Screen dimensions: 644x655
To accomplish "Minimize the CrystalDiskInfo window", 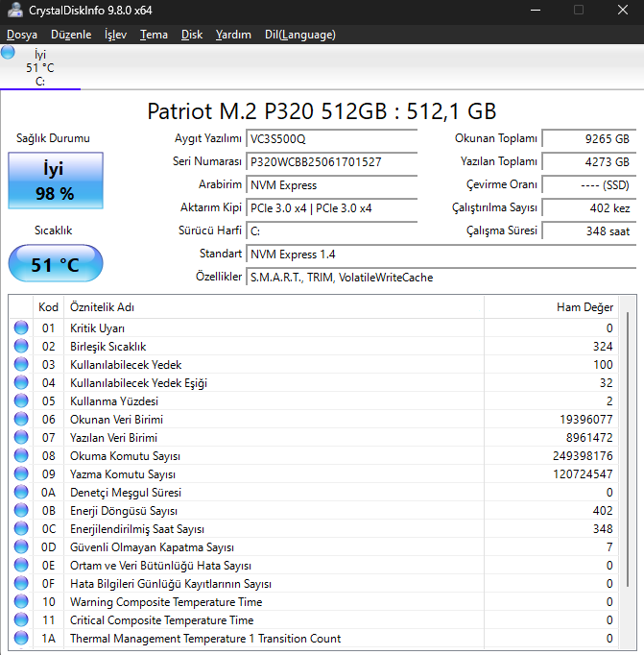I will click(x=536, y=10).
